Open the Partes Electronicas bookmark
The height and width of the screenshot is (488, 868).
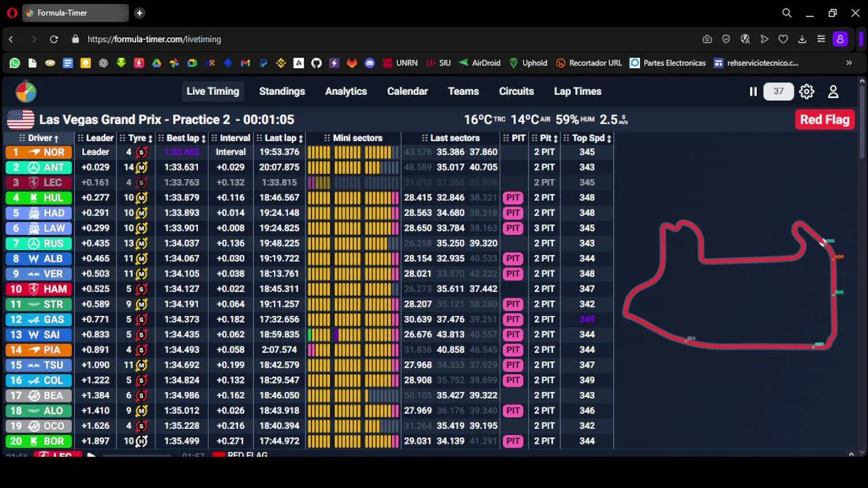pyautogui.click(x=668, y=63)
